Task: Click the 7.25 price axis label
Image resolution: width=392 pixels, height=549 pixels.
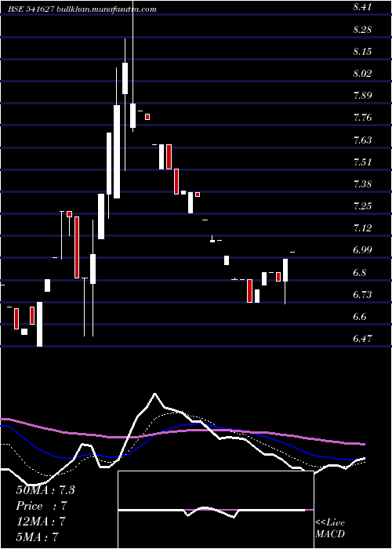Action: 362,206
